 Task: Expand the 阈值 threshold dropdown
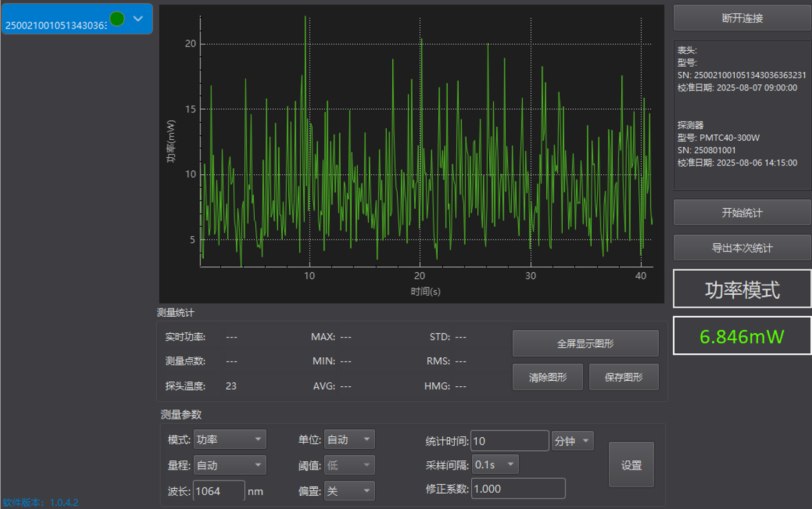point(349,465)
